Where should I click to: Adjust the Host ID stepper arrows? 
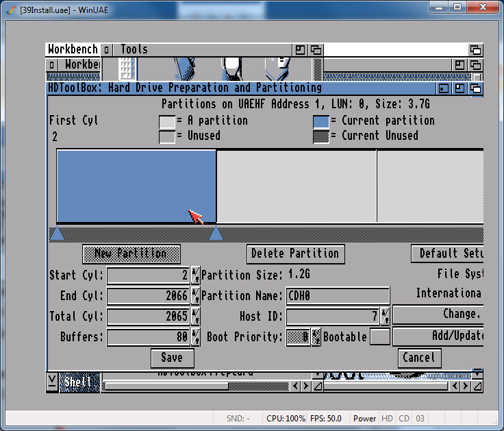(x=385, y=316)
